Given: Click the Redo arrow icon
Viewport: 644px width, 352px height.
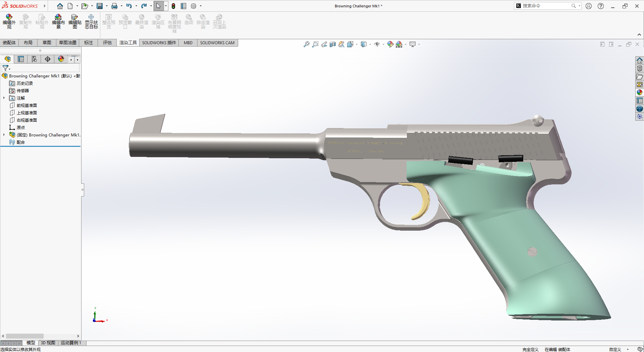Looking at the screenshot, I should coord(144,6).
